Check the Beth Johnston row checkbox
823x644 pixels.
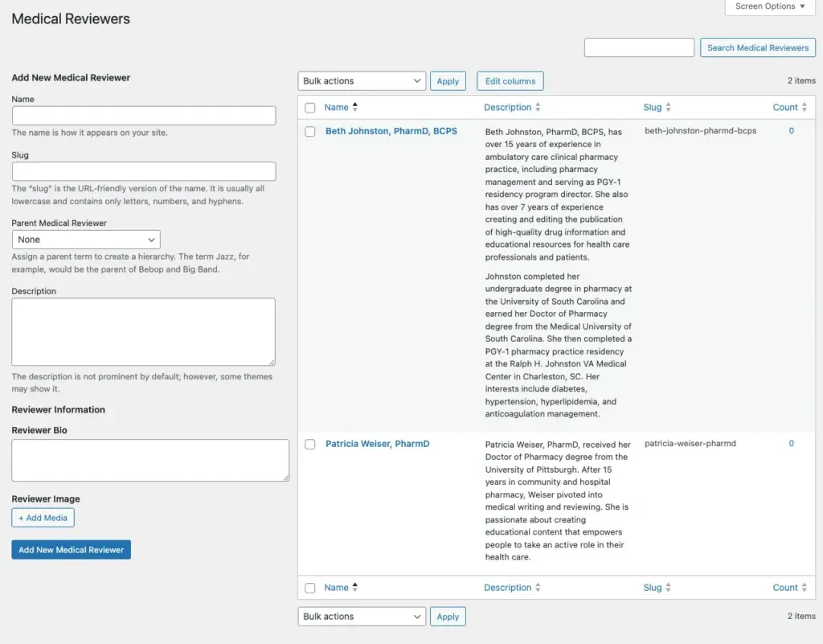(310, 132)
